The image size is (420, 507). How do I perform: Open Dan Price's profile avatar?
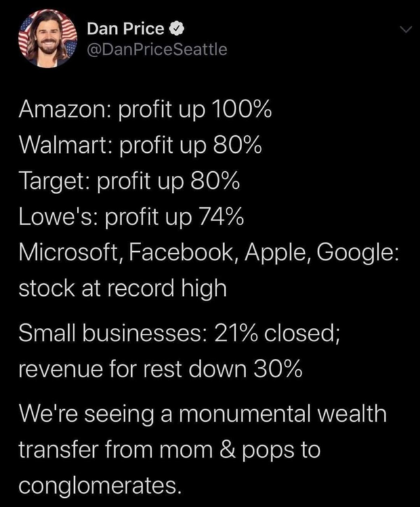47,39
